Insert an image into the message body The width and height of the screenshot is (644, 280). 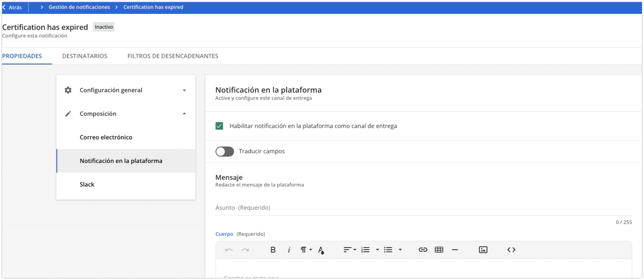(483, 249)
